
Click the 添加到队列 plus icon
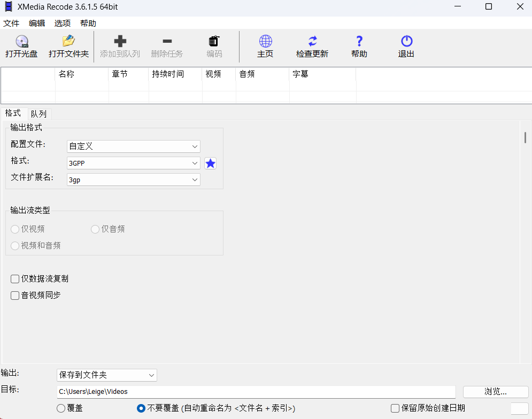(x=120, y=41)
